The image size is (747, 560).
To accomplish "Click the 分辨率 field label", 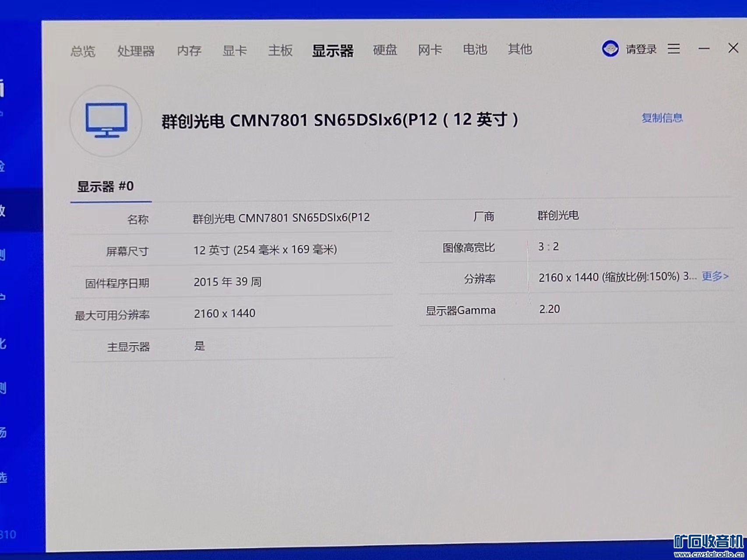I will [480, 279].
